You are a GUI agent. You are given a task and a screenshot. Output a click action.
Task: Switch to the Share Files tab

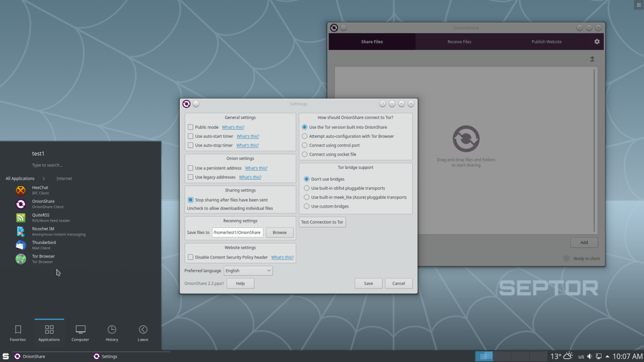click(372, 42)
